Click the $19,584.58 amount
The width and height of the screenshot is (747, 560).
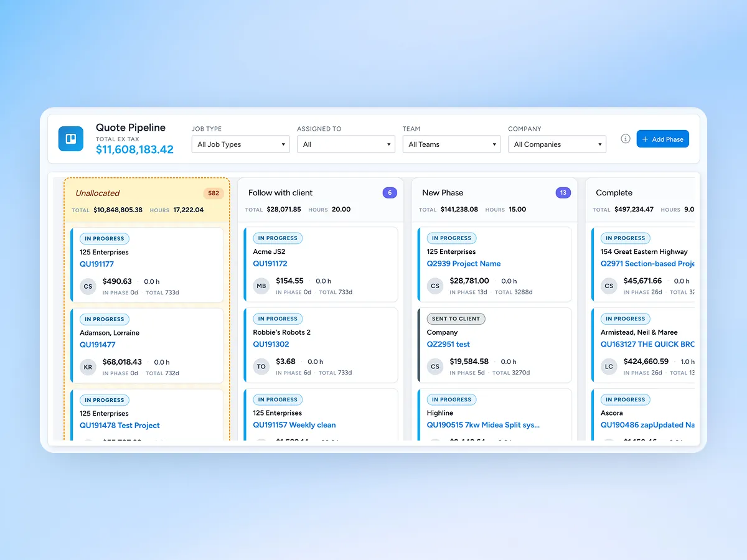pos(469,361)
